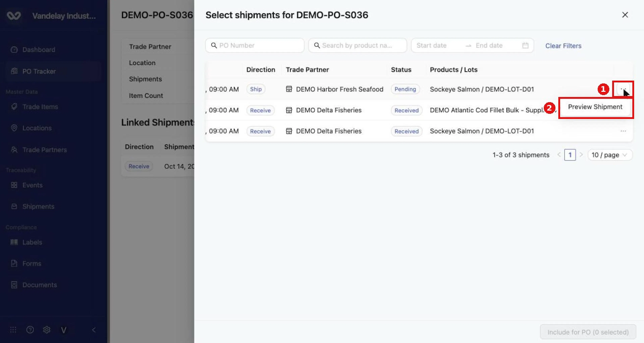The height and width of the screenshot is (343, 644).
Task: Open Forms in the sidebar
Action: (x=32, y=263)
